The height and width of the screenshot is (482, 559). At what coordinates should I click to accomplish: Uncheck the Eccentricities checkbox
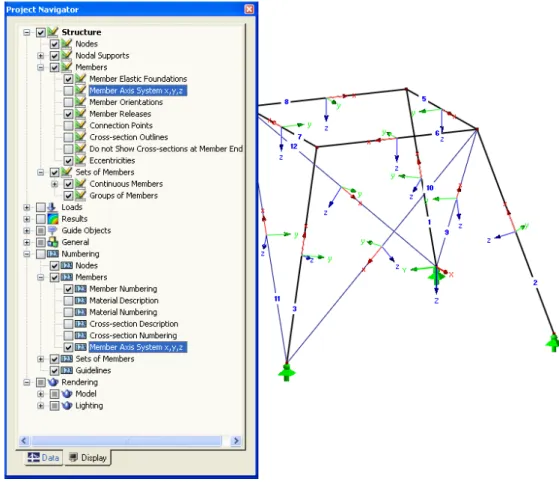point(68,161)
